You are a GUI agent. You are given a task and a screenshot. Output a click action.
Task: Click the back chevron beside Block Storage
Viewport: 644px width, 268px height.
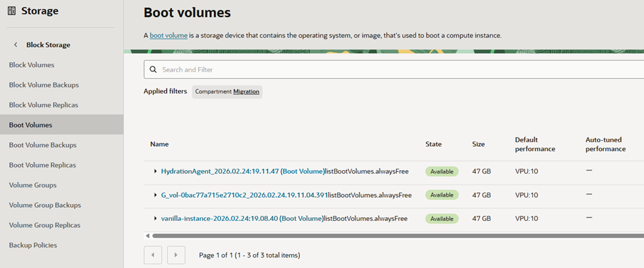(16, 45)
